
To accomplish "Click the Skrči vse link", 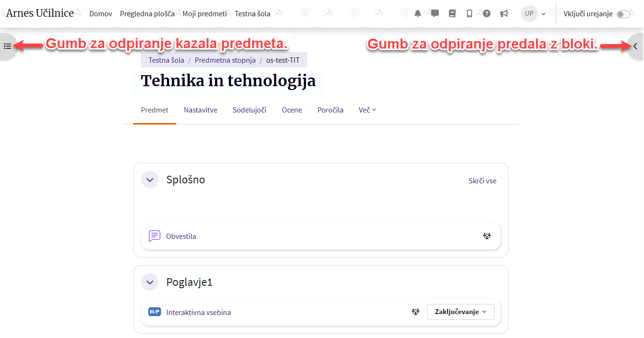I will [x=482, y=181].
